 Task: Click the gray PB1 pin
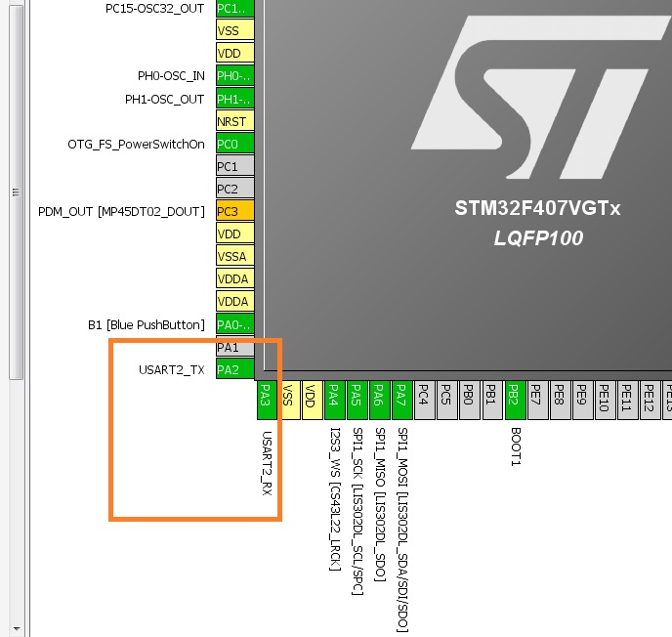pos(492,400)
